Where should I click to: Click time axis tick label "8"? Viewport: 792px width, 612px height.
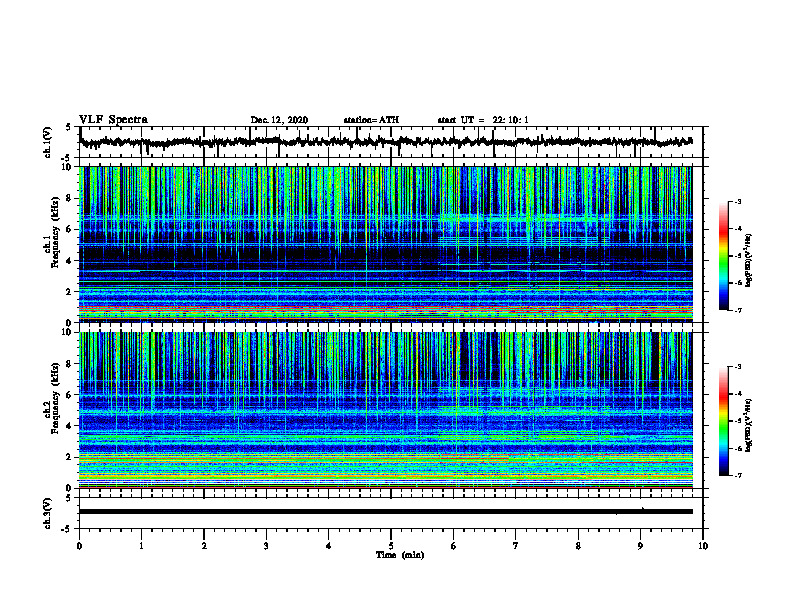point(578,546)
